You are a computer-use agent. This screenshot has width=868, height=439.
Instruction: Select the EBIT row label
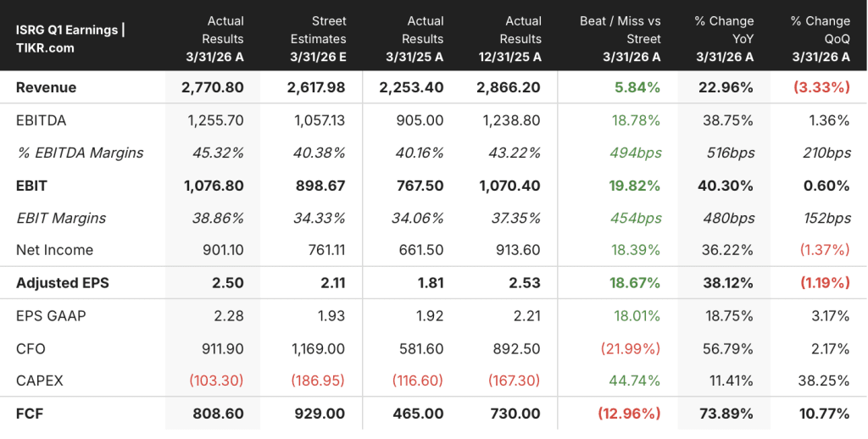(31, 186)
